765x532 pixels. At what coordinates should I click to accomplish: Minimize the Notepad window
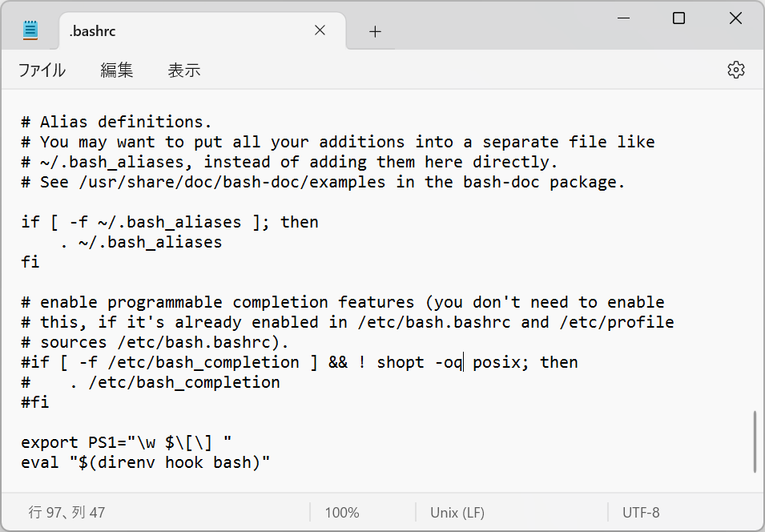pos(622,18)
